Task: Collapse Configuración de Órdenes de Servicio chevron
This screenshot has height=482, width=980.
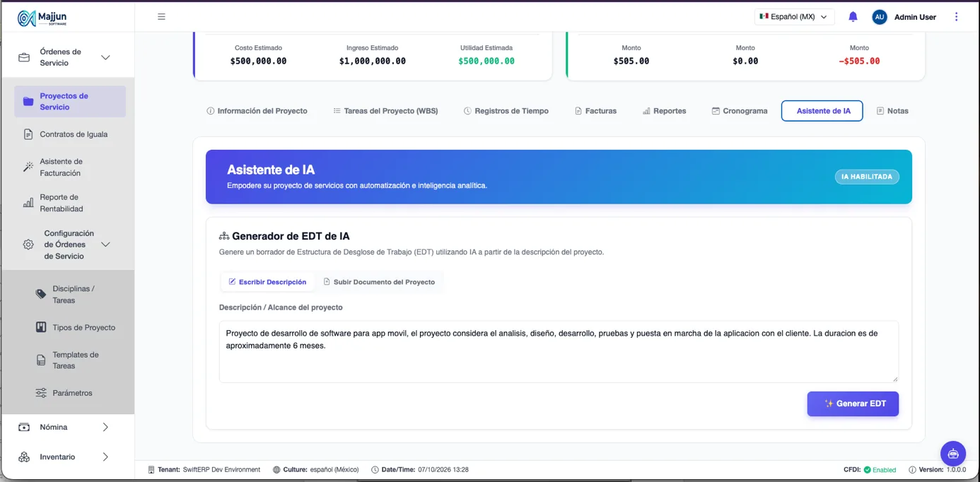Action: click(105, 245)
